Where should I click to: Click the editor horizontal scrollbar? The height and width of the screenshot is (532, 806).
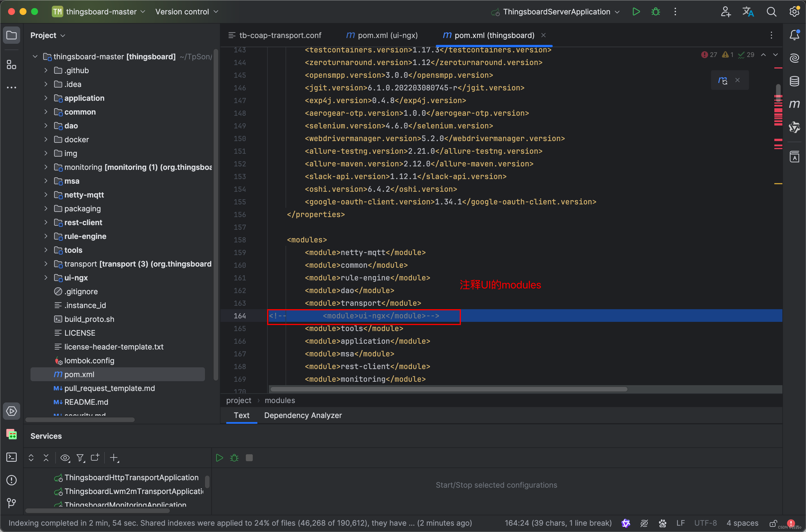point(448,389)
